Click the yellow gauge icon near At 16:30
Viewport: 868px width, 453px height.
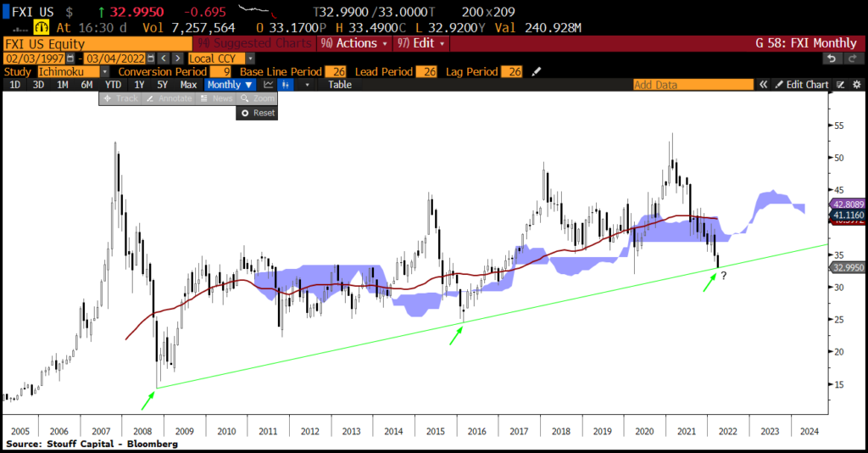(42, 27)
